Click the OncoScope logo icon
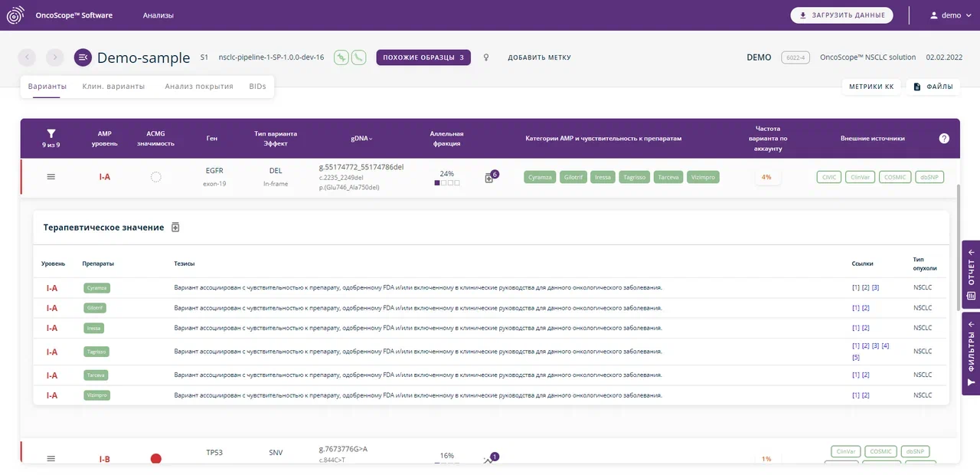The height and width of the screenshot is (475, 980). (15, 15)
